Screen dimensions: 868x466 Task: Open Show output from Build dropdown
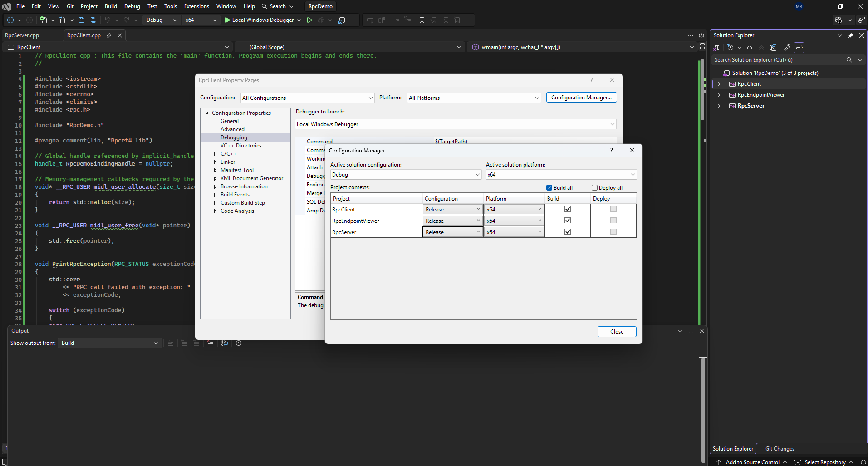[109, 343]
